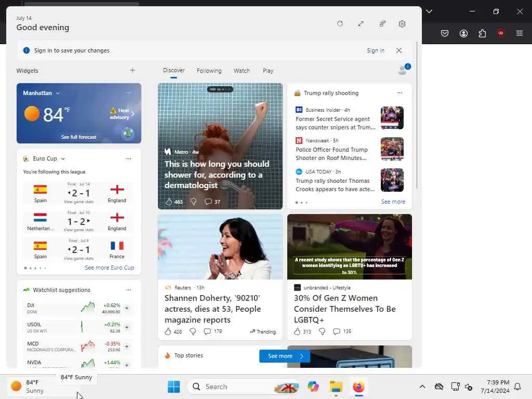Open the shower dermatologist article
This screenshot has width=532, height=399.
pyautogui.click(x=217, y=175)
